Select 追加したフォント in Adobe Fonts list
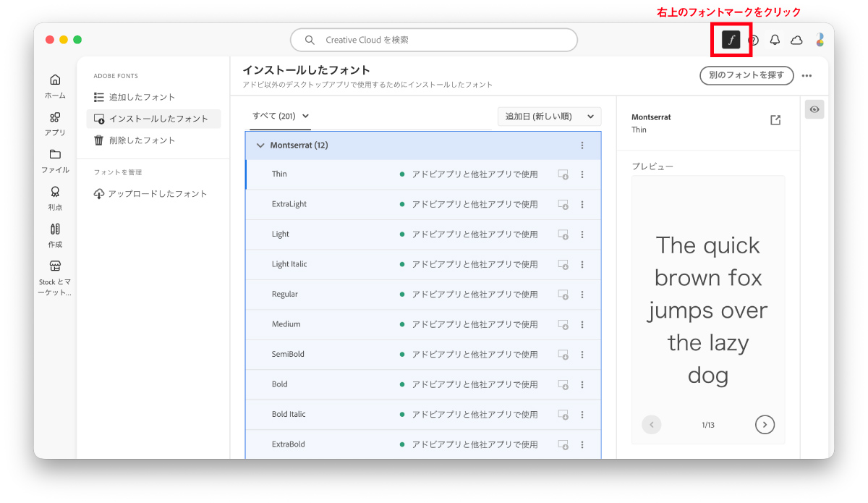 coord(153,97)
